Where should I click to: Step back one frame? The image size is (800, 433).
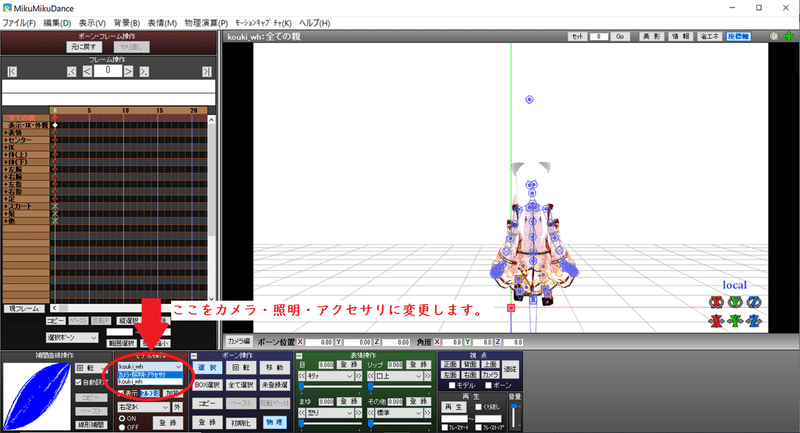87,71
